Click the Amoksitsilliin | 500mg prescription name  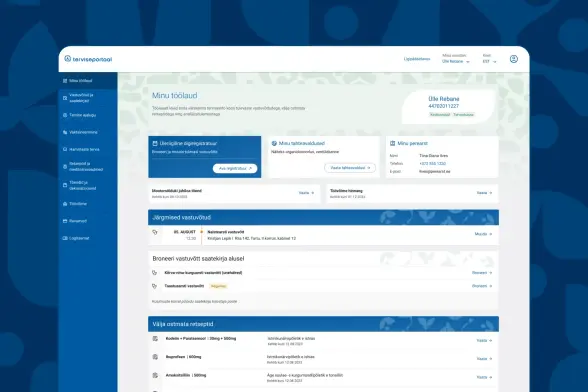(x=186, y=375)
